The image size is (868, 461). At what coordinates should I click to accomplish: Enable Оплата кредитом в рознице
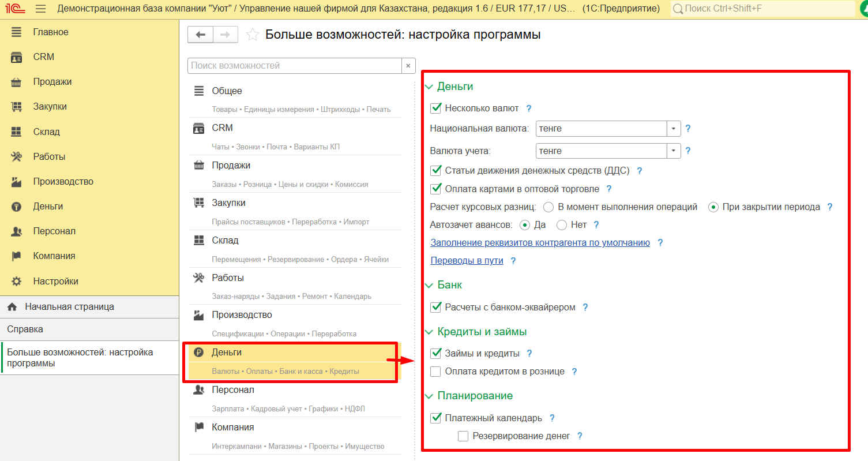pyautogui.click(x=436, y=371)
